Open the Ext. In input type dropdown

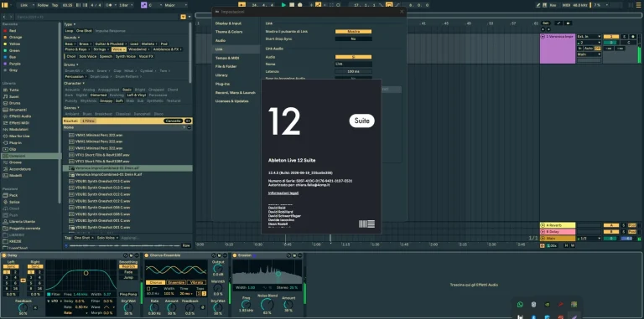(589, 37)
